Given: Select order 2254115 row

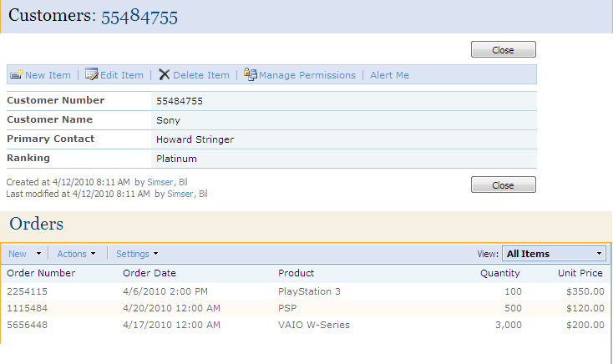Looking at the screenshot, I should point(306,291).
